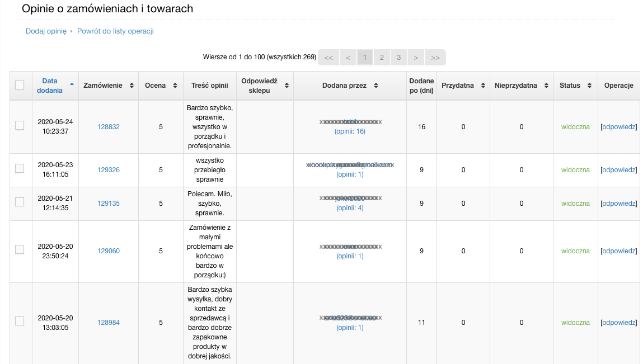Image resolution: width=643 pixels, height=364 pixels.
Task: Open order 129060 link
Action: click(109, 251)
